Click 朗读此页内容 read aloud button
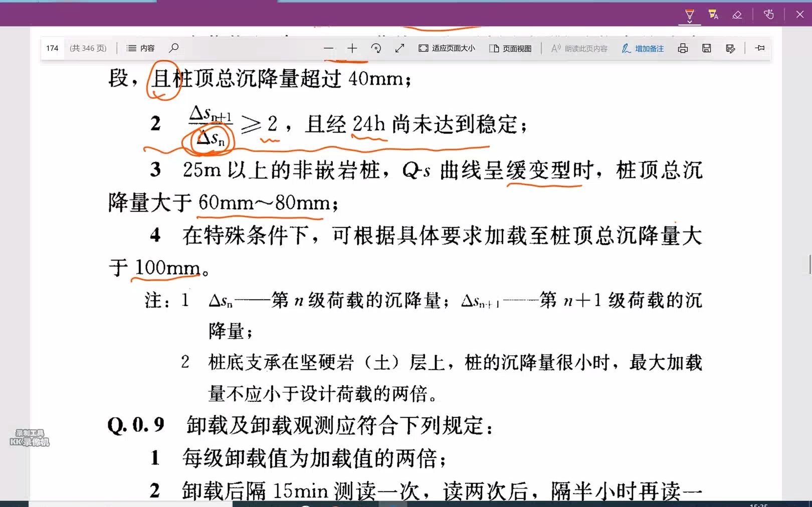The image size is (812, 507). [579, 48]
